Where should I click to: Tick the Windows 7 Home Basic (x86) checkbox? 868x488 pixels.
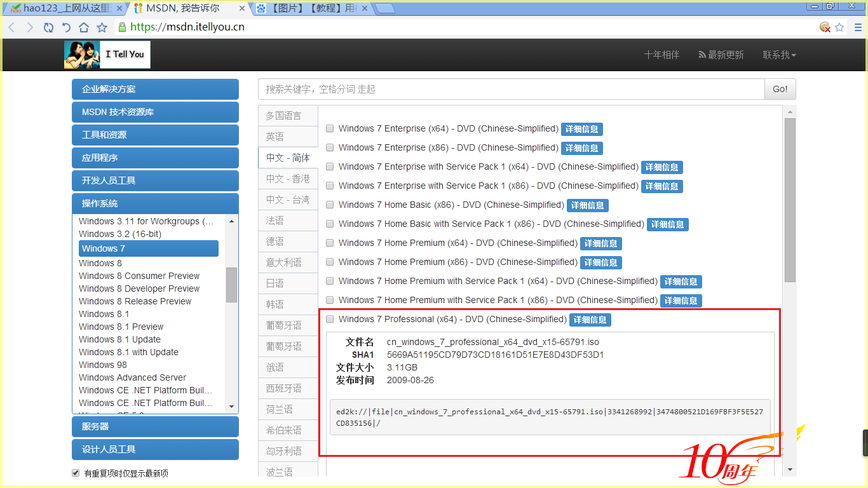(330, 205)
